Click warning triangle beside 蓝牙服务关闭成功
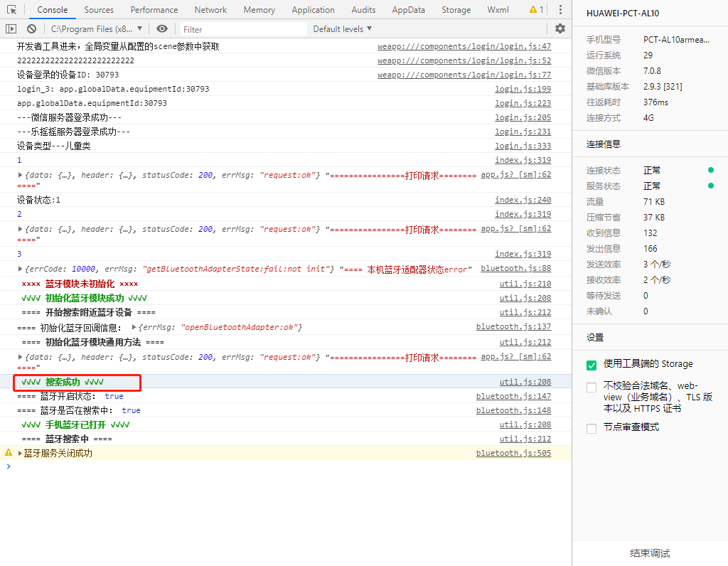 9,453
